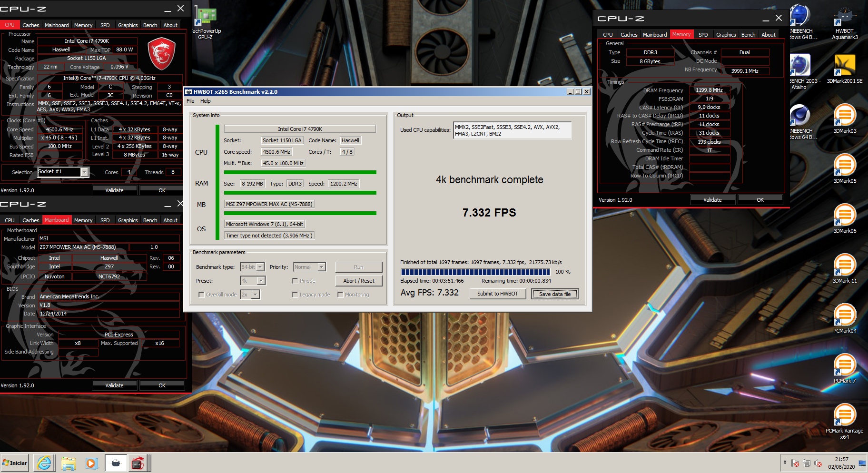Select the PCMark04 desktop icon

click(x=845, y=318)
